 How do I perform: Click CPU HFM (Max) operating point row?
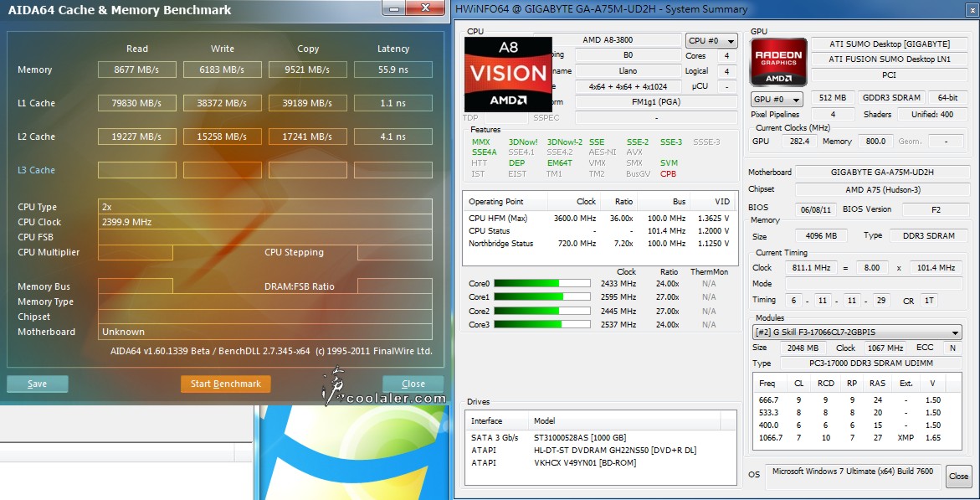(598, 219)
